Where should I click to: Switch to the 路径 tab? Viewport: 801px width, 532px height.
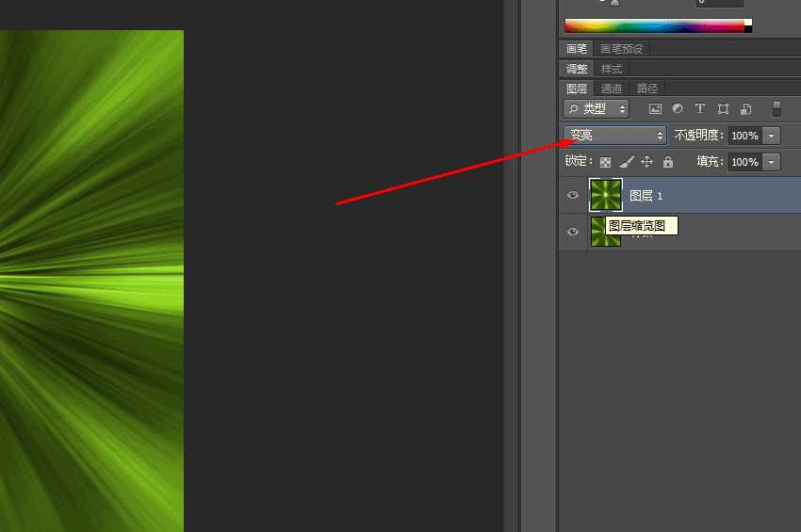tap(647, 89)
